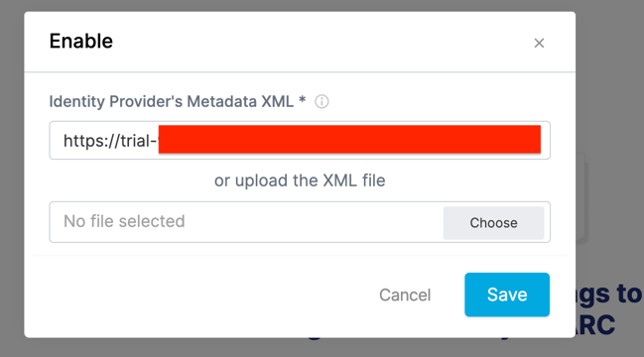Click the "Identity Provider's Metadata XML" label

coord(172,101)
